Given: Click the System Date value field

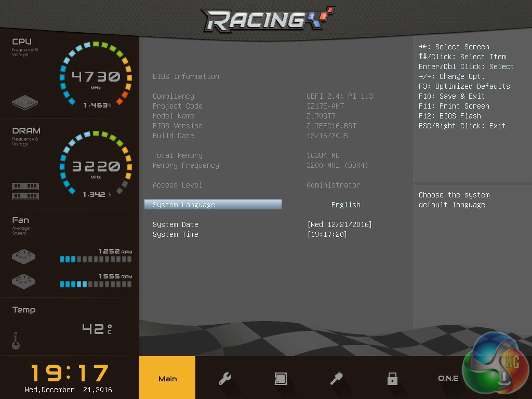Looking at the screenshot, I should pos(339,224).
